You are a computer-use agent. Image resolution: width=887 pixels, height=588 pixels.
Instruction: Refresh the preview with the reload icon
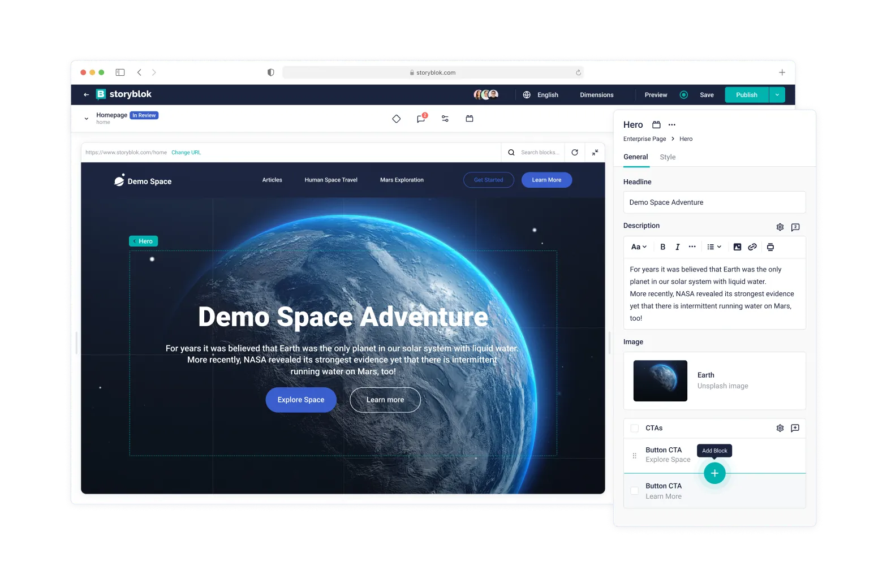click(x=575, y=153)
